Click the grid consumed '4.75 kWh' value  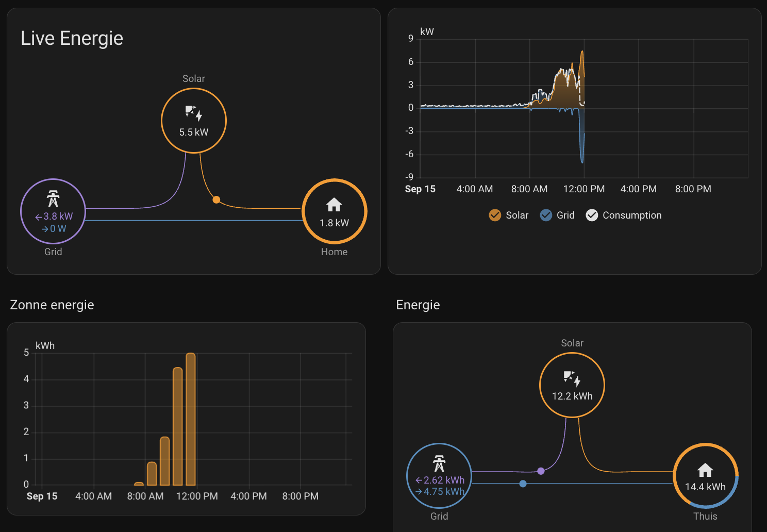440,491
